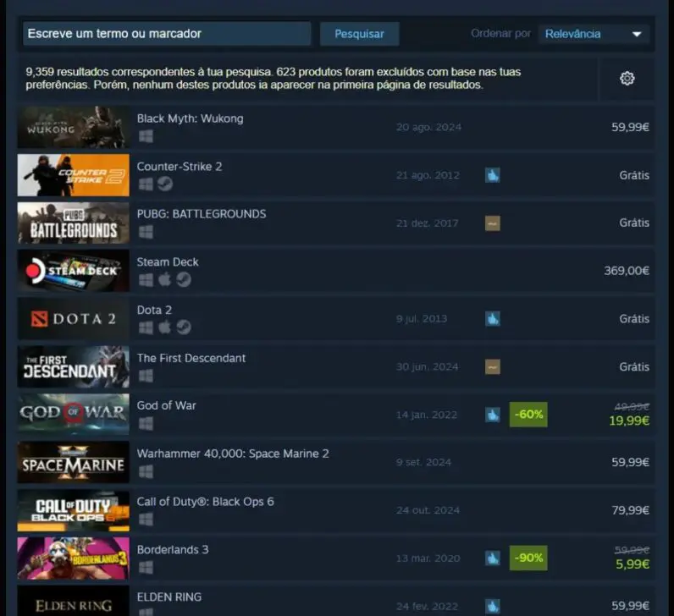674x616 pixels.
Task: Click the Dota 2 thumbnail image
Action: tap(73, 319)
